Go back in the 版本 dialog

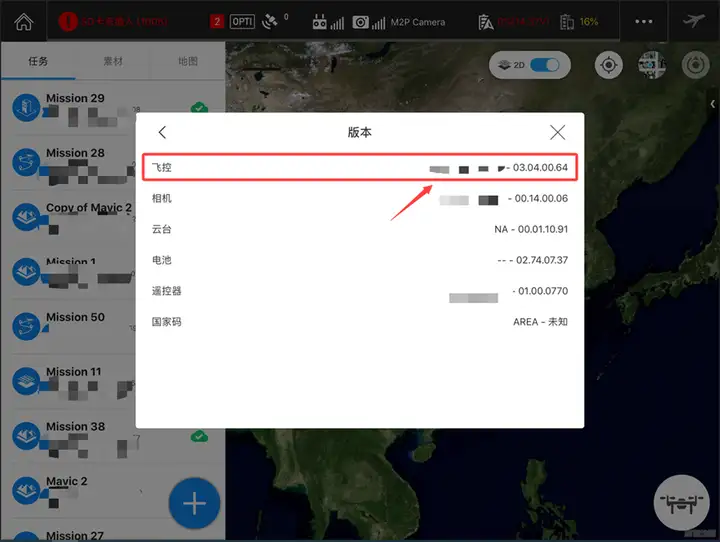pos(162,132)
